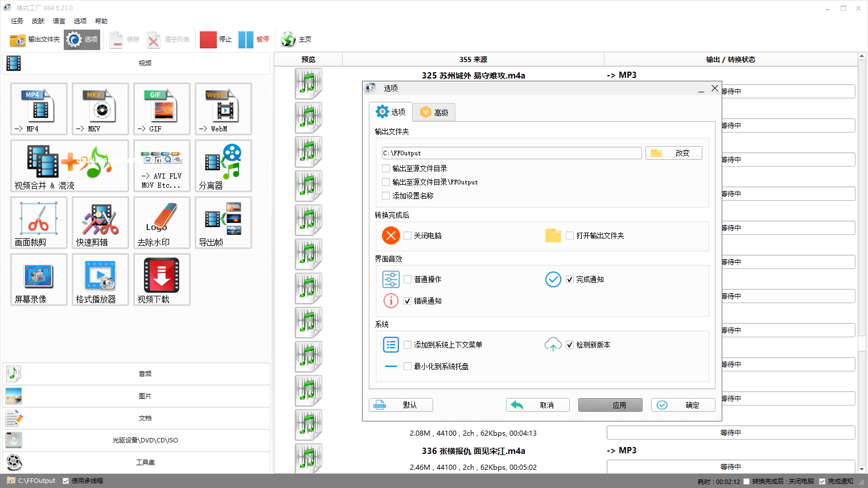Click the 应用 button to apply settings

(x=610, y=404)
